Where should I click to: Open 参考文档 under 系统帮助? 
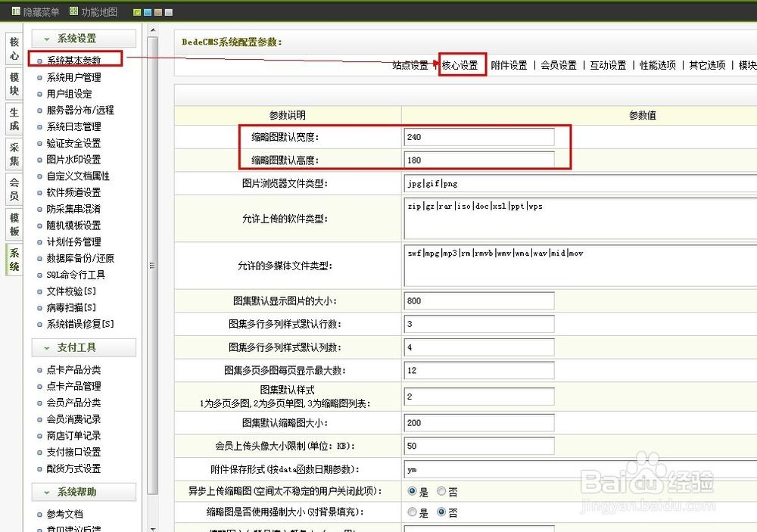[x=64, y=514]
